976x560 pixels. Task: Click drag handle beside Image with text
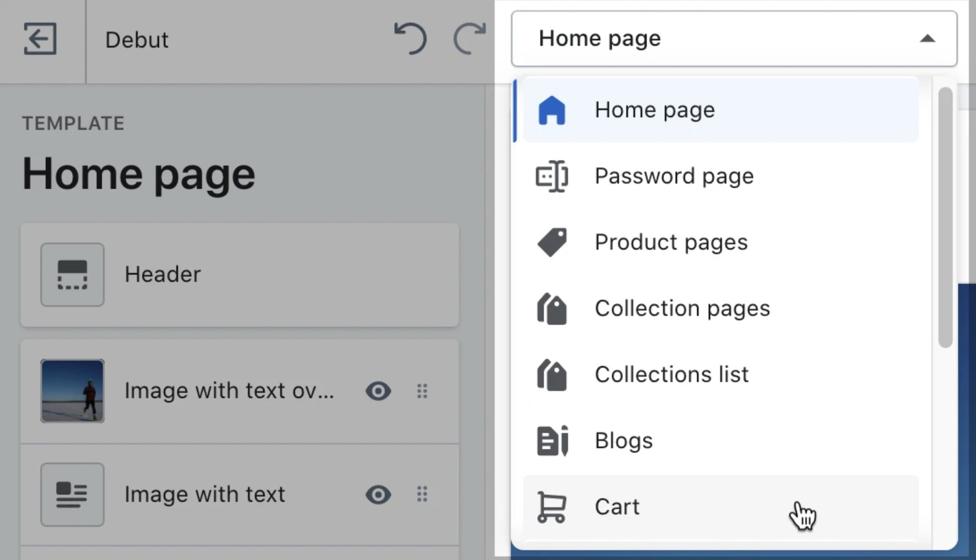coord(422,494)
